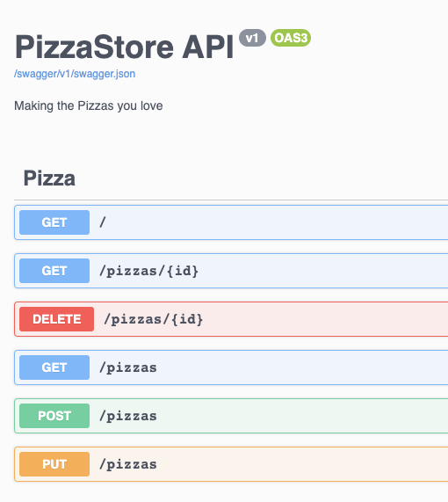Click the GET badge for /pizzas/{id}
Screen dimensions: 448x502
pyautogui.click(x=54, y=271)
